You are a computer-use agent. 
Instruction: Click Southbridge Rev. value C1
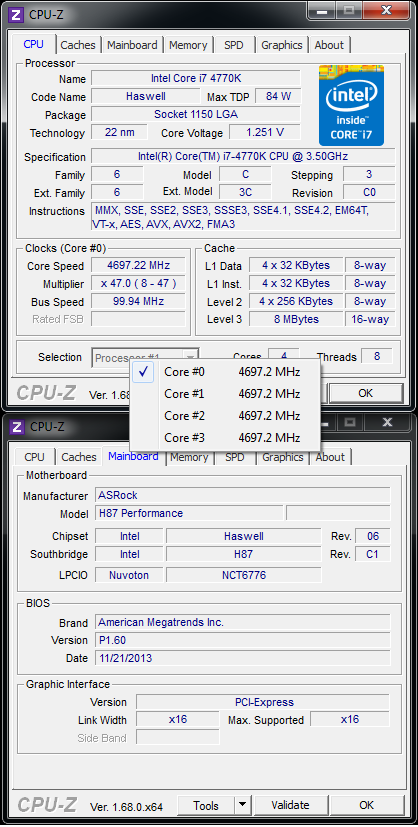click(x=373, y=554)
